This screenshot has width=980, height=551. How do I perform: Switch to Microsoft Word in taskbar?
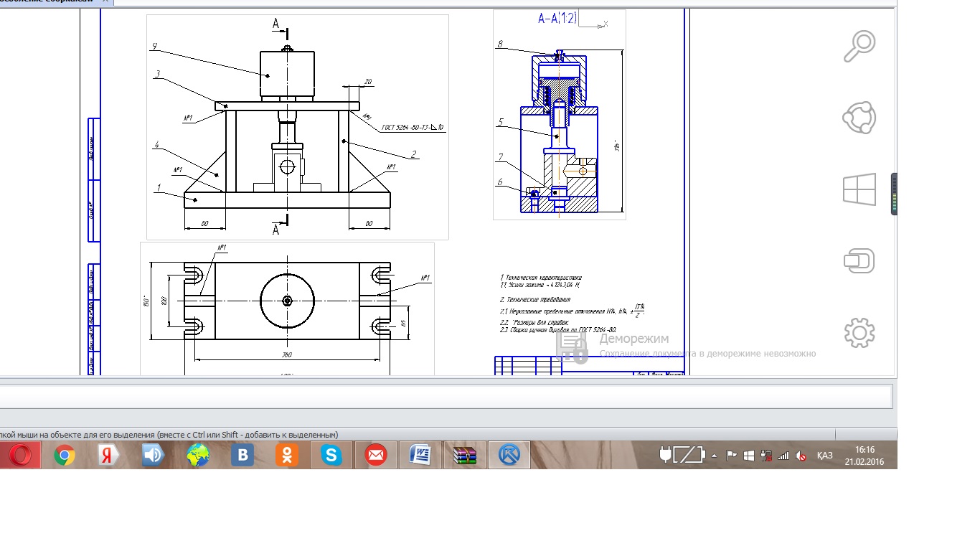(x=420, y=455)
